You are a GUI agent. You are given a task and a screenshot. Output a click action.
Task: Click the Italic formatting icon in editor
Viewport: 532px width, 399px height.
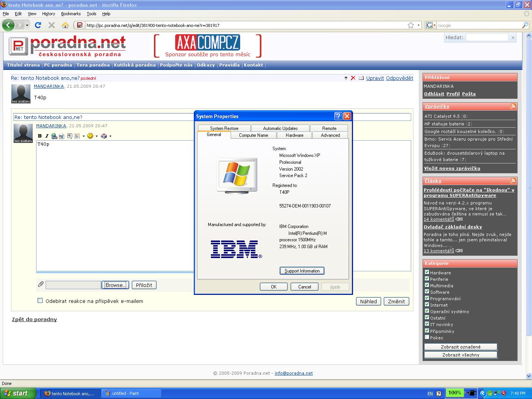pos(47,136)
